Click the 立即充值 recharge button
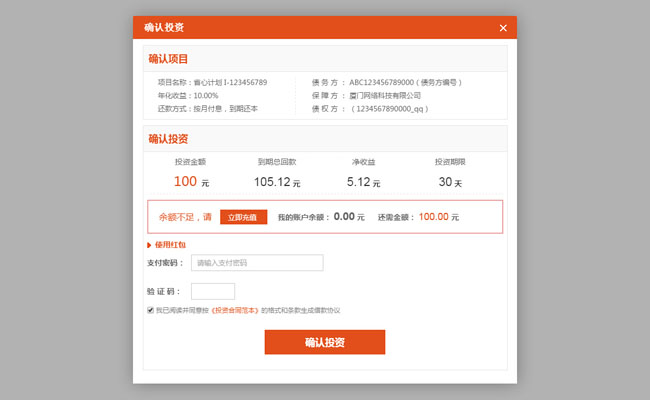650x400 pixels. click(x=243, y=216)
